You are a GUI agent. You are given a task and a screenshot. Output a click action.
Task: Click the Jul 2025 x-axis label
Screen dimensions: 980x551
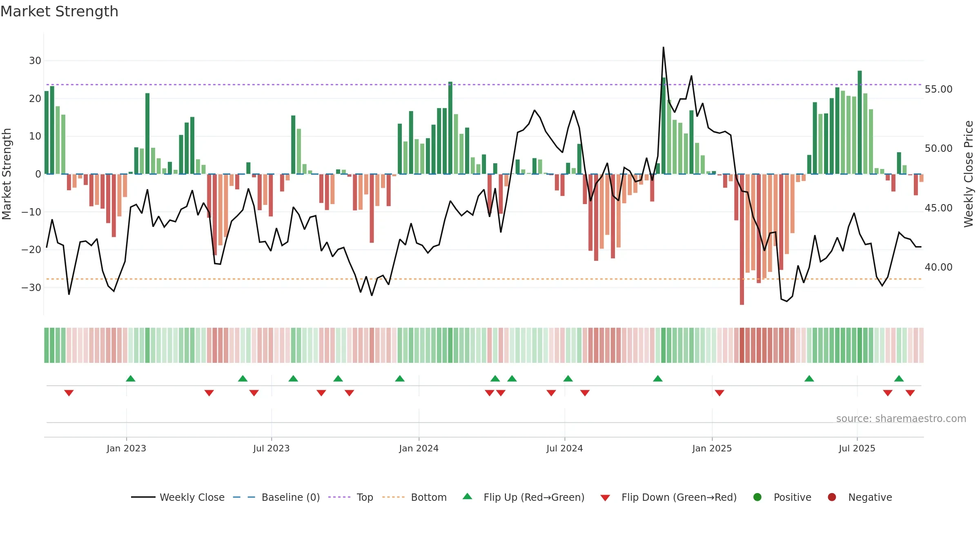(x=857, y=448)
